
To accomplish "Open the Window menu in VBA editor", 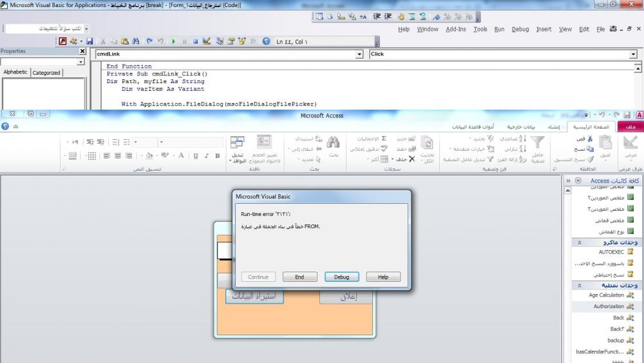I will click(x=428, y=29).
